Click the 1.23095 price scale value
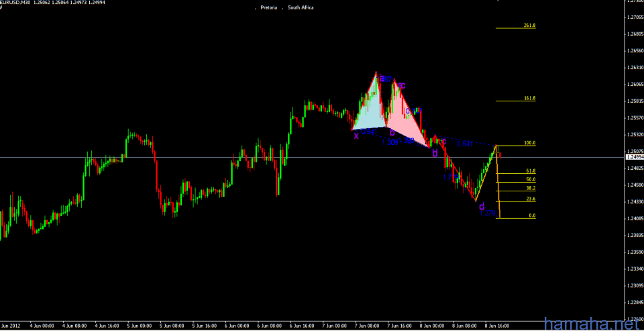This screenshot has height=331, width=644. (x=635, y=286)
